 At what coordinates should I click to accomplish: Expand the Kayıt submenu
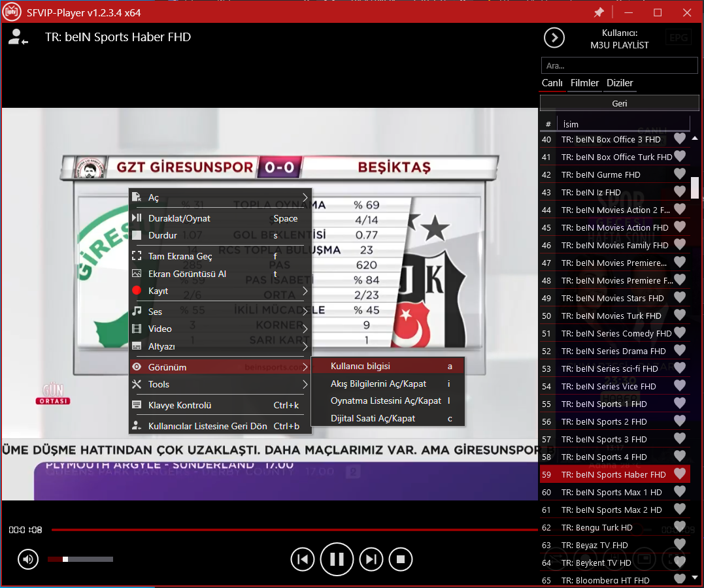(305, 291)
